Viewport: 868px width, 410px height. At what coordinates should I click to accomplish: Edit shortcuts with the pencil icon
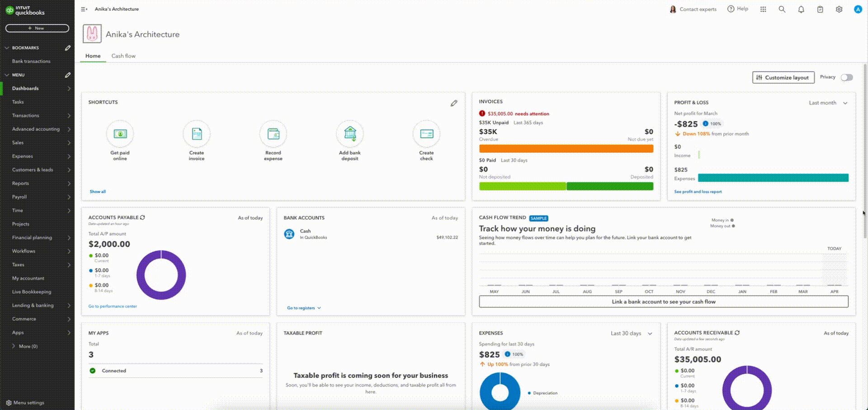click(x=454, y=103)
